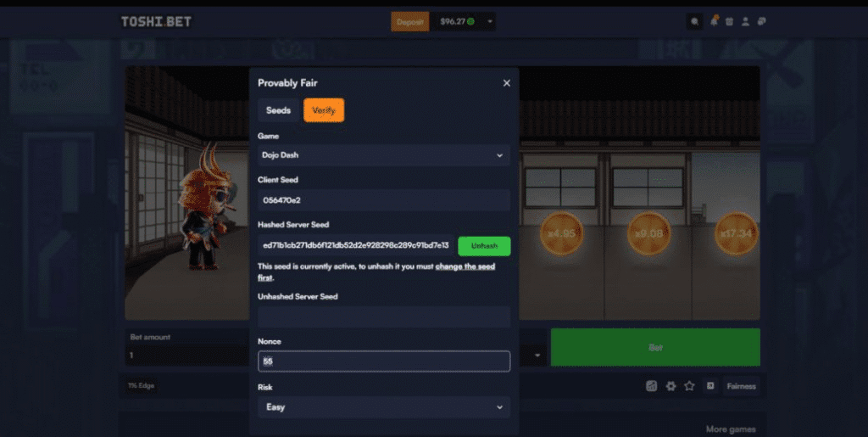Open game settings gear icon

point(670,386)
